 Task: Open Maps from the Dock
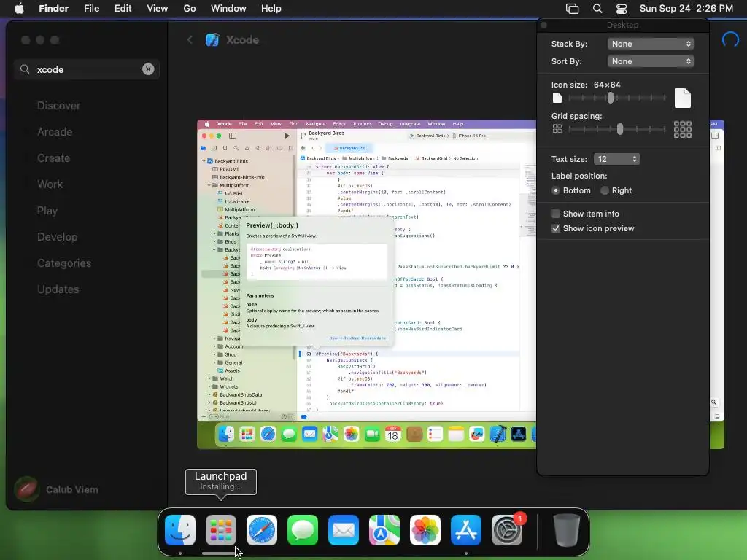click(x=384, y=530)
